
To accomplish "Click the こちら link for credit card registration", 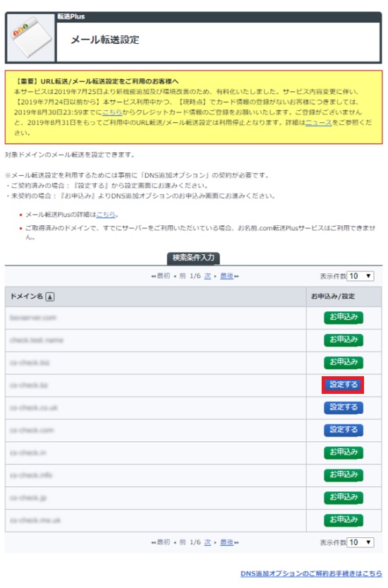I will click(112, 112).
